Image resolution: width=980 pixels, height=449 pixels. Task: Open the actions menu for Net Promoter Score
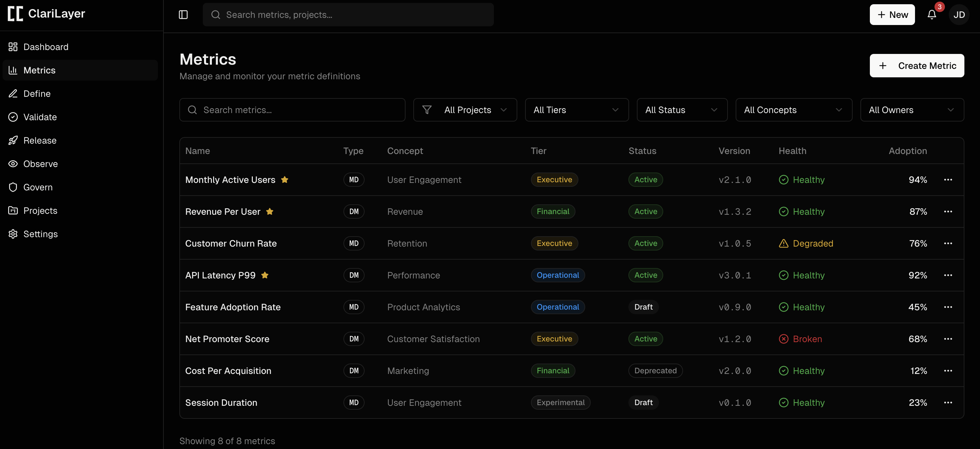(948, 339)
